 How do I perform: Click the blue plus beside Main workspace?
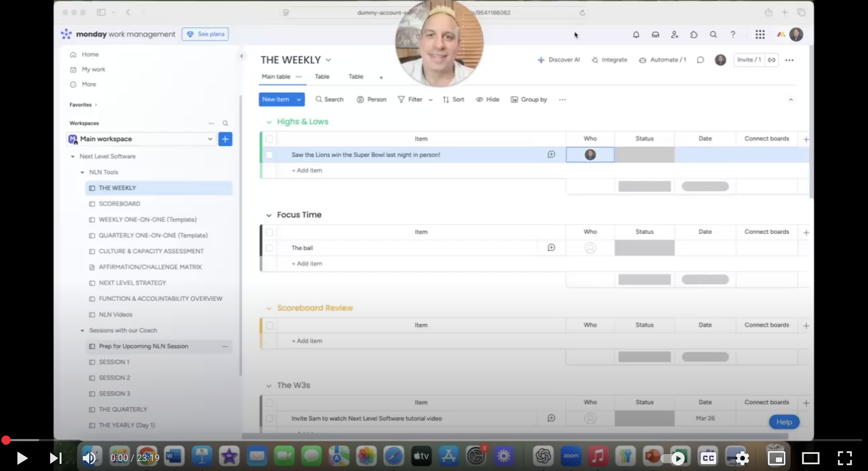225,139
